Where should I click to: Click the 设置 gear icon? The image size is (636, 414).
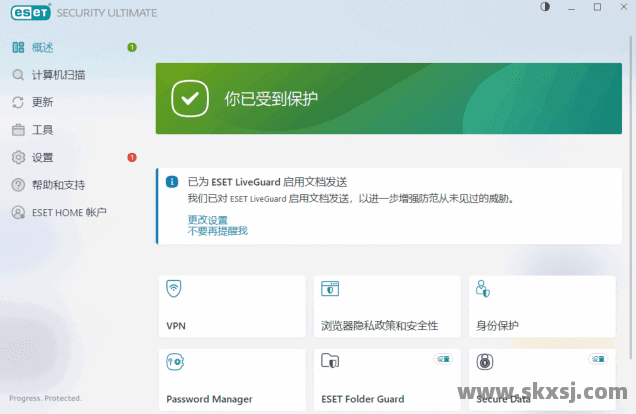point(18,157)
